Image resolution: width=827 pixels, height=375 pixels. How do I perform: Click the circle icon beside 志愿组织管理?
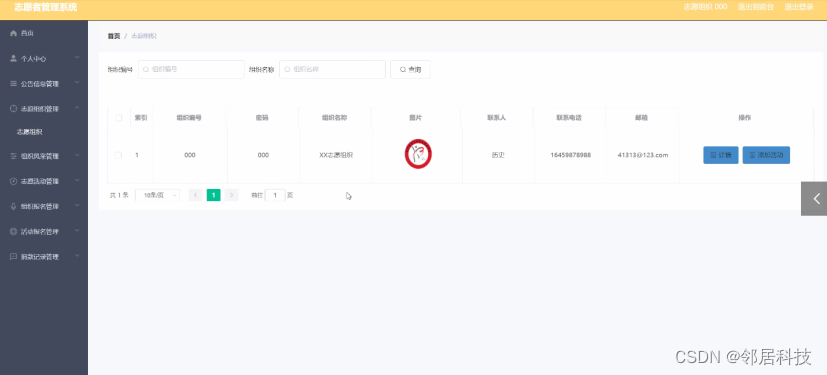pos(14,109)
